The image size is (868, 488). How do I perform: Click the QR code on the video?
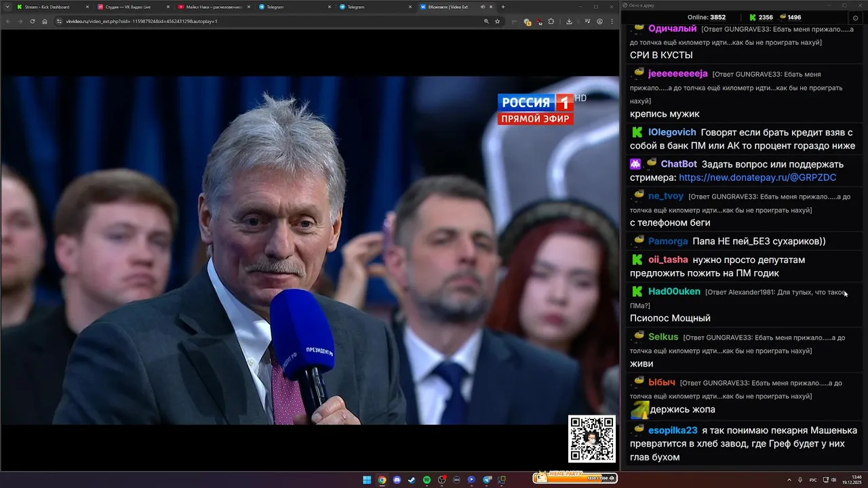click(592, 439)
